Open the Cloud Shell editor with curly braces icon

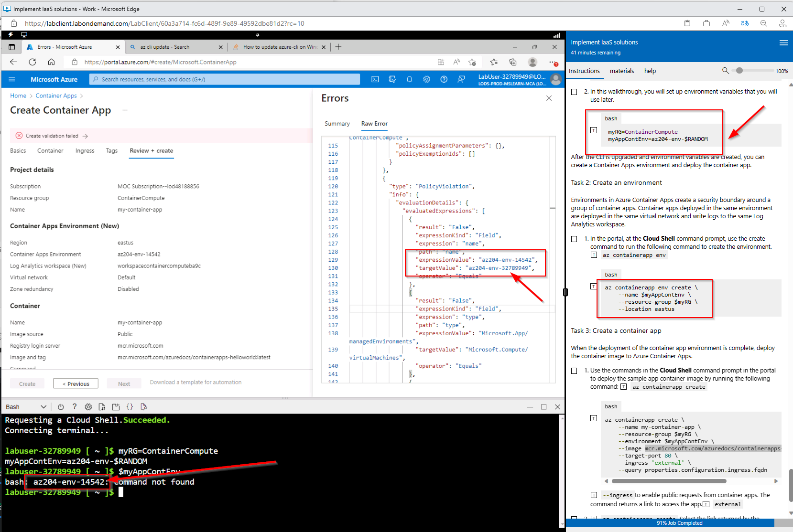(130, 406)
